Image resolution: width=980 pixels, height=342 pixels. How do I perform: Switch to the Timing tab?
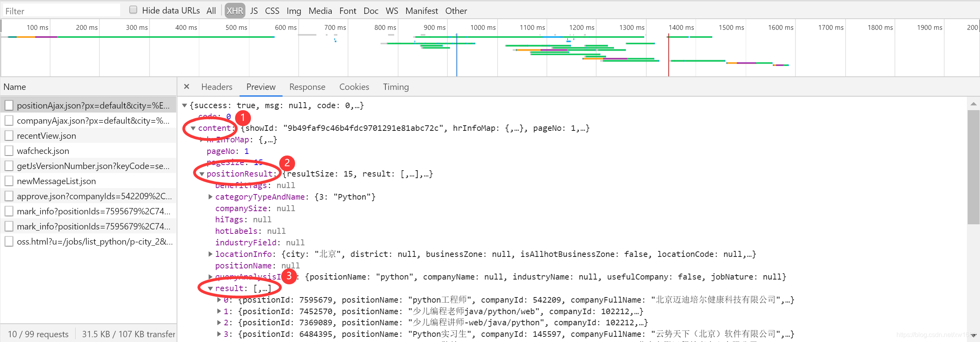pyautogui.click(x=396, y=87)
